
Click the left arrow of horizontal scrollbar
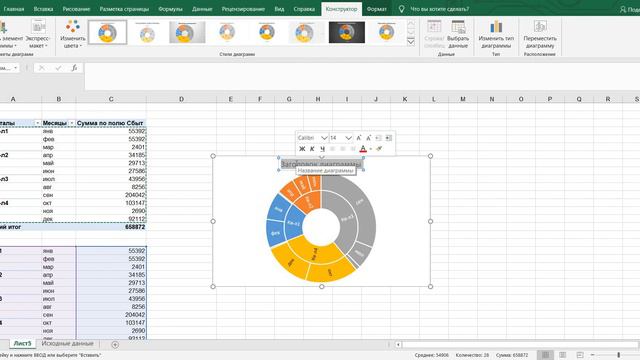(398, 345)
